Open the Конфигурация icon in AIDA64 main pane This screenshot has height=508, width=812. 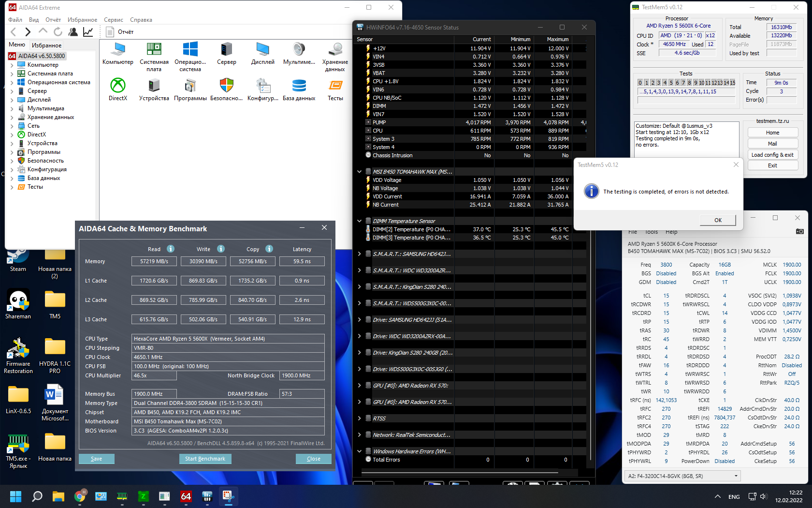[263, 90]
